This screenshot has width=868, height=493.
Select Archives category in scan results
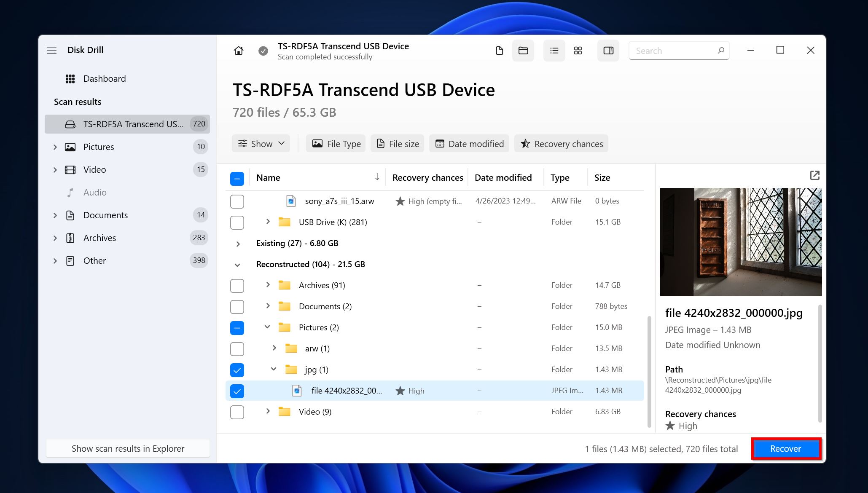[99, 237]
